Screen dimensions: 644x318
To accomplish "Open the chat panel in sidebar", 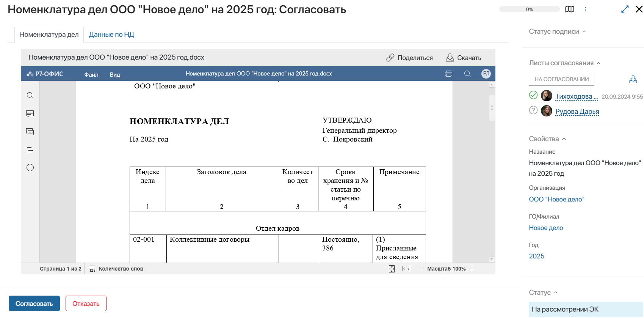I will (x=30, y=132).
